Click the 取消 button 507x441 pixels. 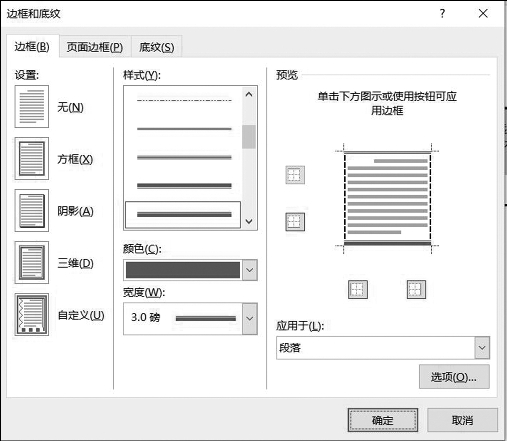pyautogui.click(x=462, y=420)
